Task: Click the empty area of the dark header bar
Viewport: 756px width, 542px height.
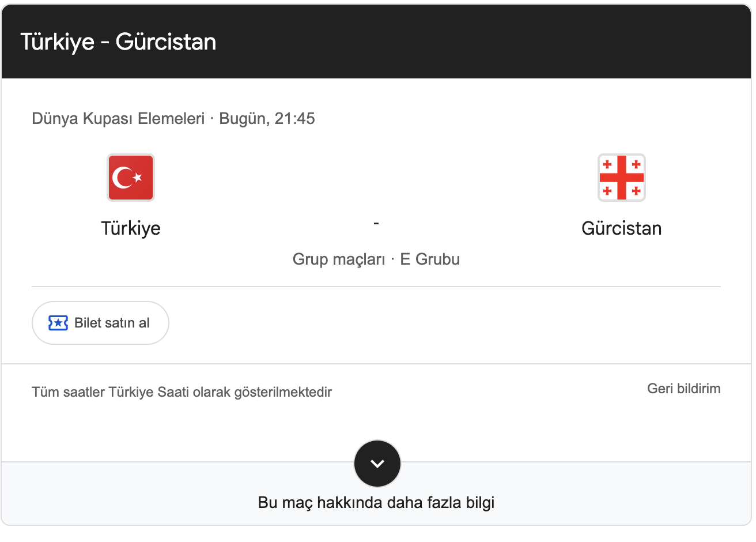Action: click(x=490, y=42)
